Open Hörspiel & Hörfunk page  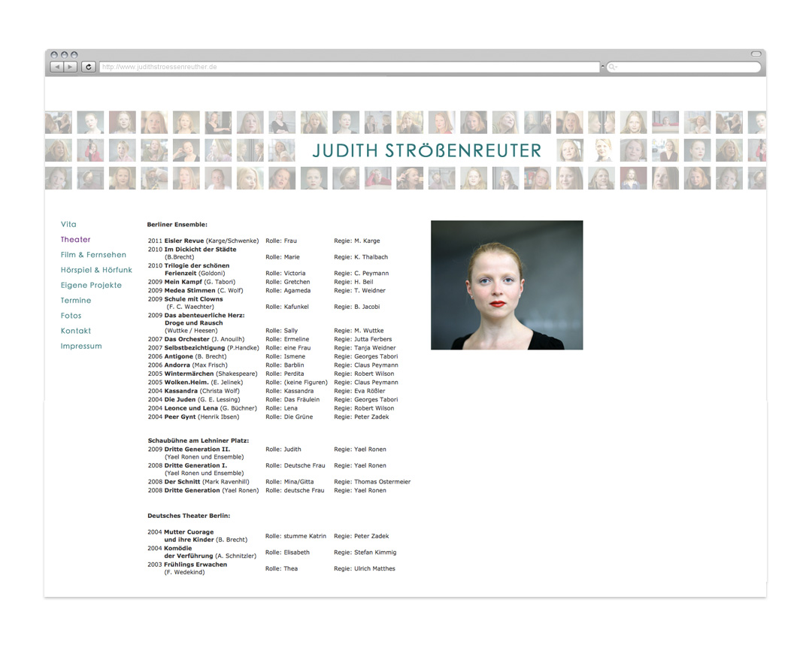[96, 270]
